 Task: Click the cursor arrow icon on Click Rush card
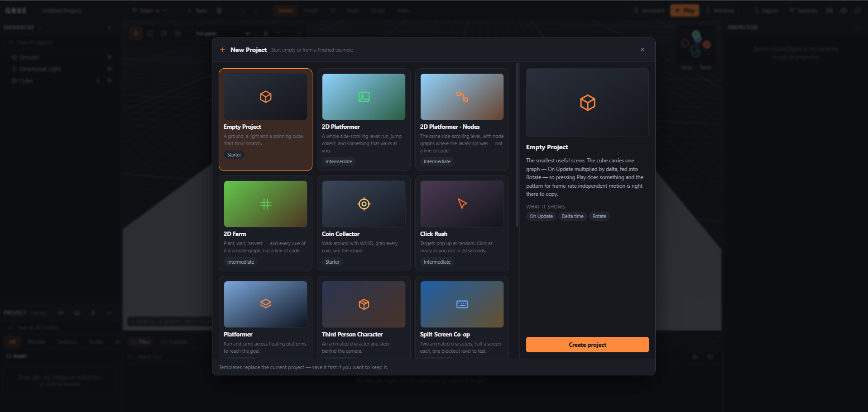click(462, 204)
